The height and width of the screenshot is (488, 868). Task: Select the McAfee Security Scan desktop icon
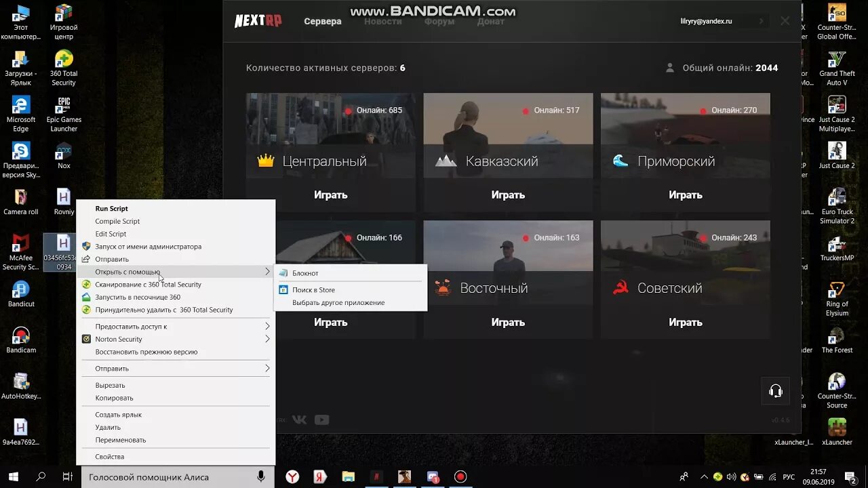click(x=21, y=252)
